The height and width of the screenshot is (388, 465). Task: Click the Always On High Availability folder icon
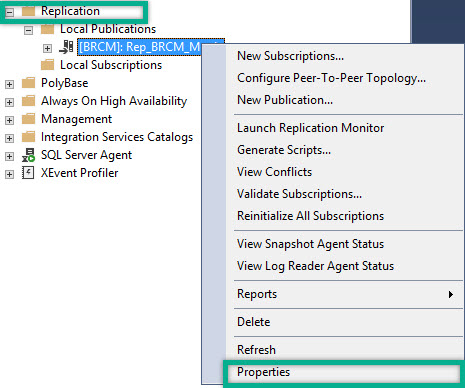(28, 101)
